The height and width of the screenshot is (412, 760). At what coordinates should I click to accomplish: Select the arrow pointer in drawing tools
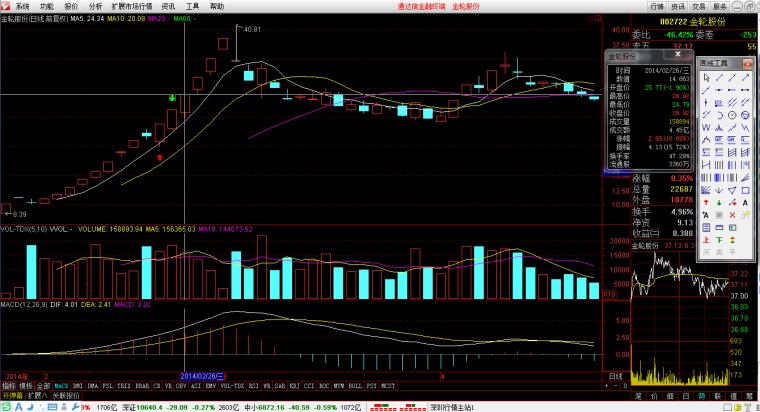(706, 78)
